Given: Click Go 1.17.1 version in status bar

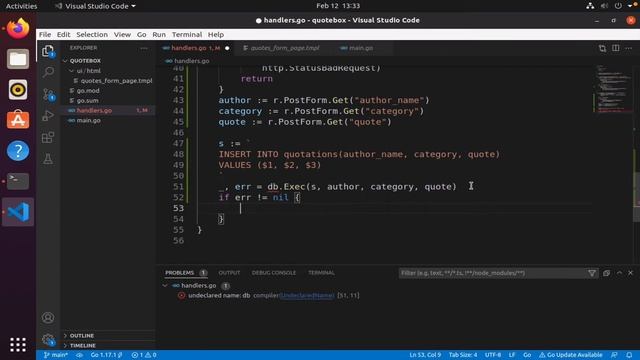Looking at the screenshot, I should tap(106, 355).
